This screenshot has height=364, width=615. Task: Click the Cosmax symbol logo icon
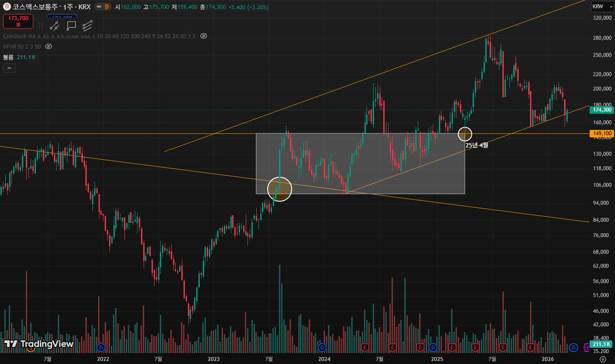pyautogui.click(x=7, y=7)
